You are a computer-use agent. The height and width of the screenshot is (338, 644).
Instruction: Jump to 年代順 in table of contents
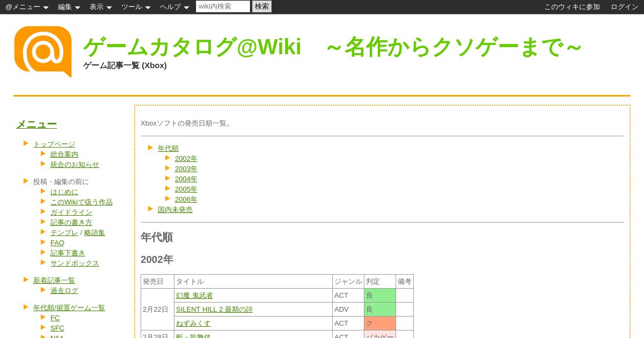[x=168, y=148]
